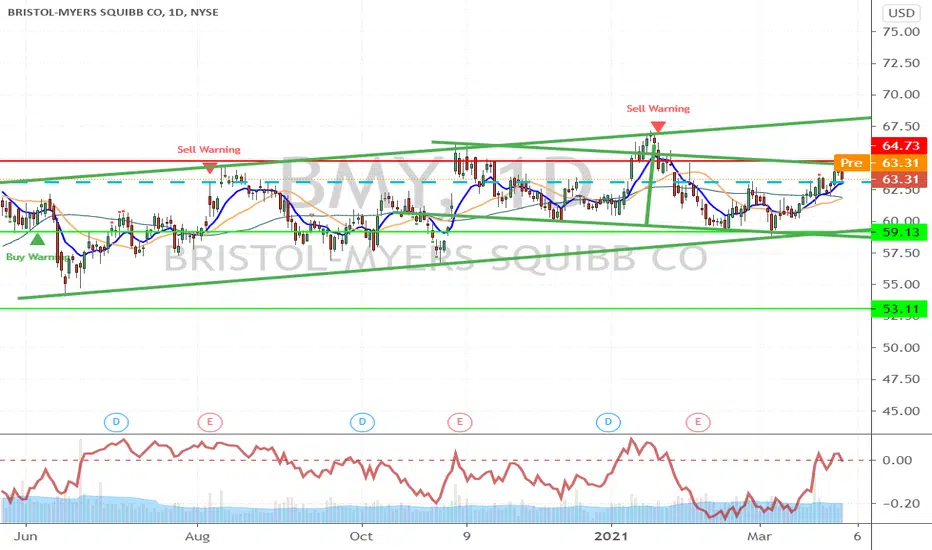932x550 pixels.
Task: Open the dividend D marker above 2021
Action: click(x=608, y=422)
